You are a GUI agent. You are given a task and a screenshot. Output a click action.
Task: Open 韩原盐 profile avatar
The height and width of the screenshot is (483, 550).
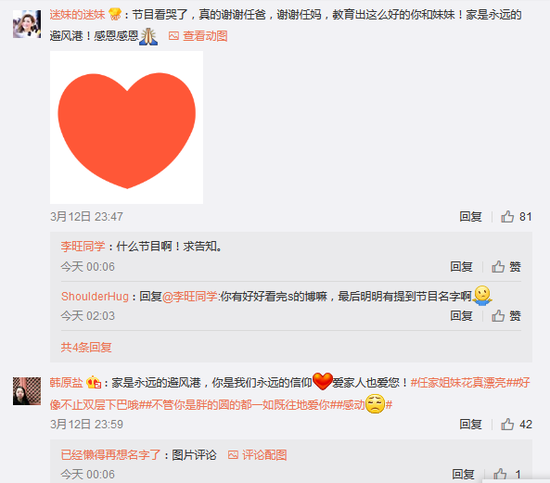27,391
